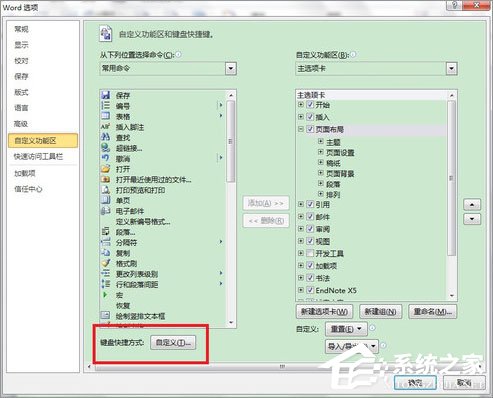This screenshot has width=493, height=398.
Task: Toggle the 页面布局 checkbox
Action: click(x=310, y=129)
